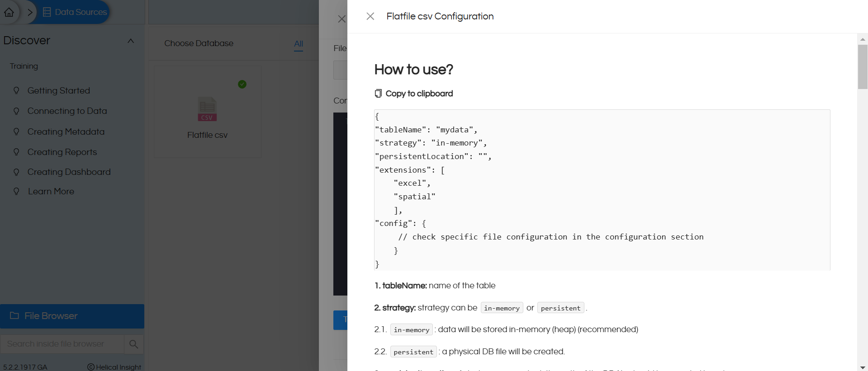Click the '1. tableName: name of the table' text

tap(435, 286)
